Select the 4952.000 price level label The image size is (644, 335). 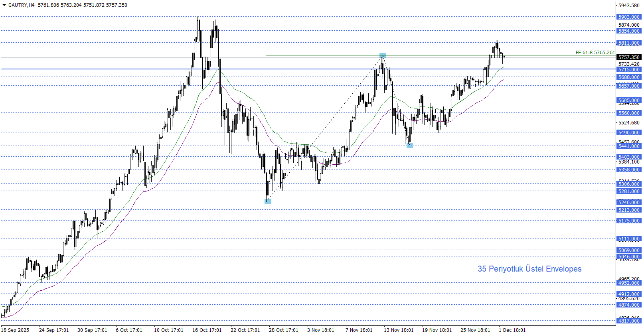click(629, 283)
